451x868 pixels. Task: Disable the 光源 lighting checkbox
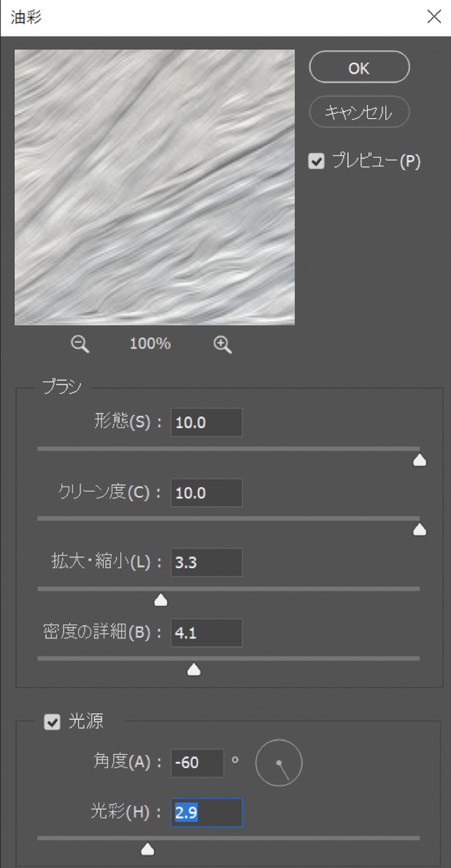52,722
